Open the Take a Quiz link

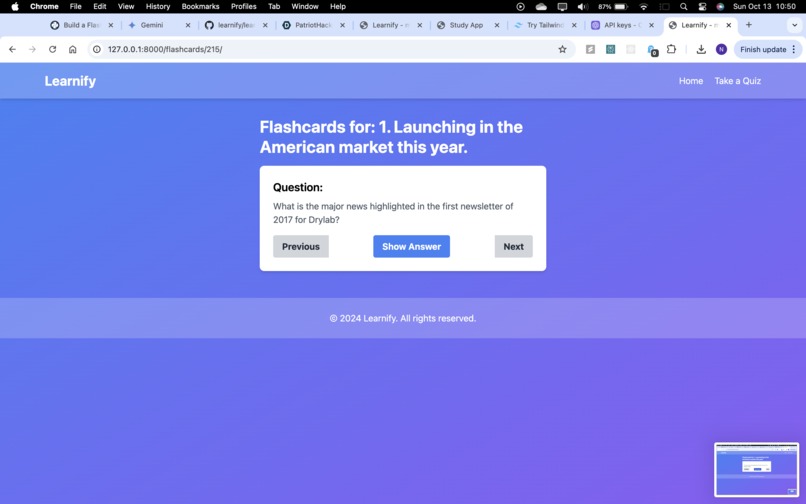738,81
